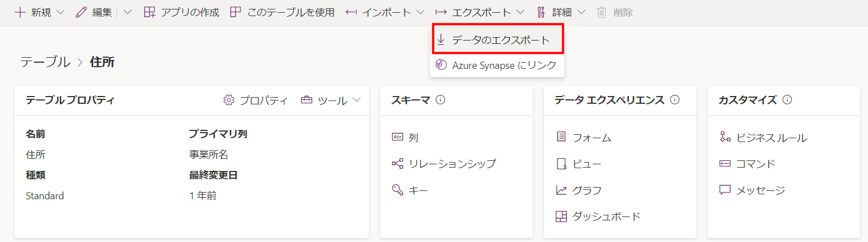
Task: Click the gear icon next to プロパティ
Action: click(229, 100)
